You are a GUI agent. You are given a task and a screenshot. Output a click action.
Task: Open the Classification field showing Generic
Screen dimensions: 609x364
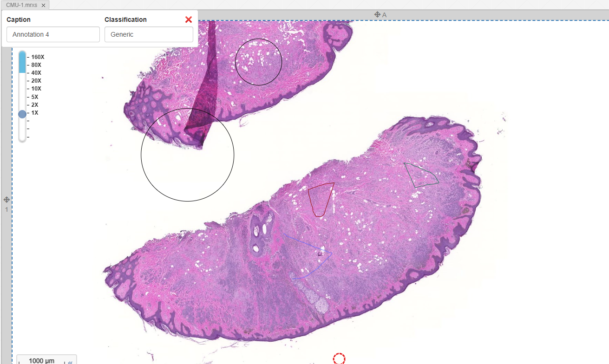point(149,34)
